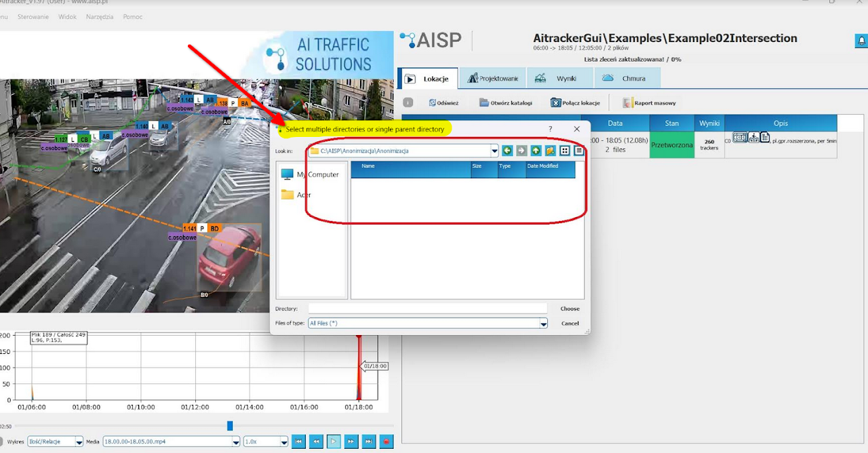Viewport: 868px width, 453px height.
Task: Switch to the Lokacje tab
Action: 428,79
